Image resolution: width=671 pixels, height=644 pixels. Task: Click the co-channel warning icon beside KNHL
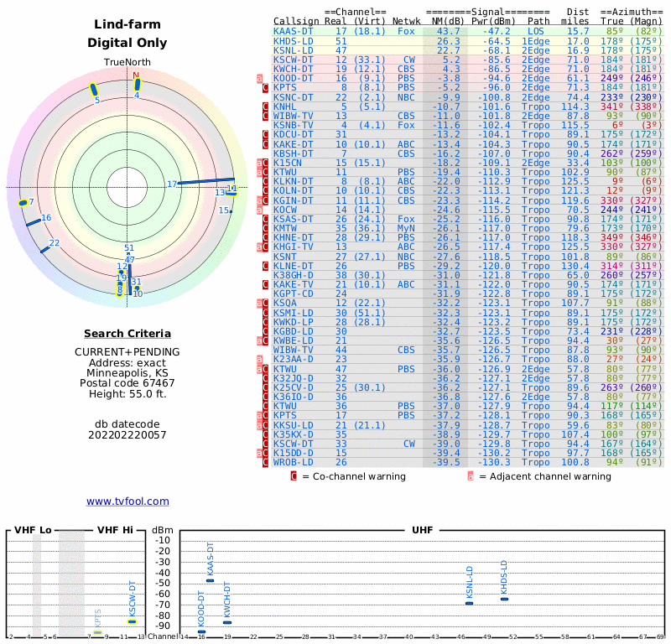pyautogui.click(x=265, y=106)
